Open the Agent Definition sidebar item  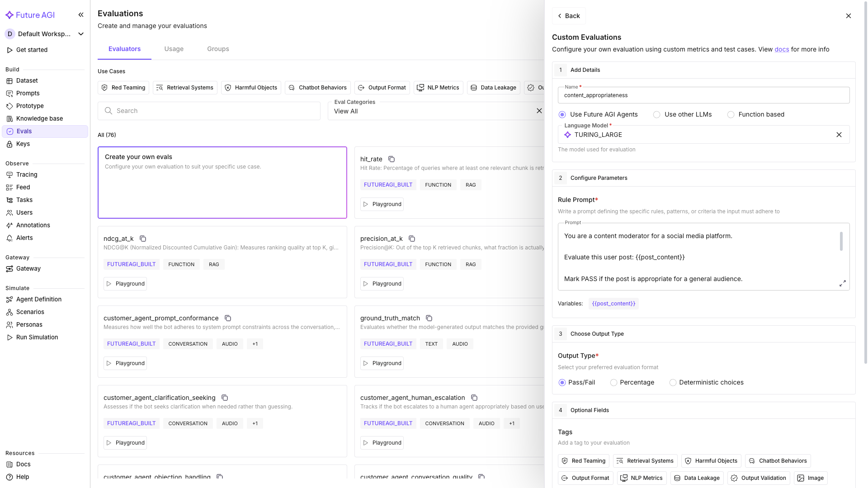pyautogui.click(x=39, y=299)
